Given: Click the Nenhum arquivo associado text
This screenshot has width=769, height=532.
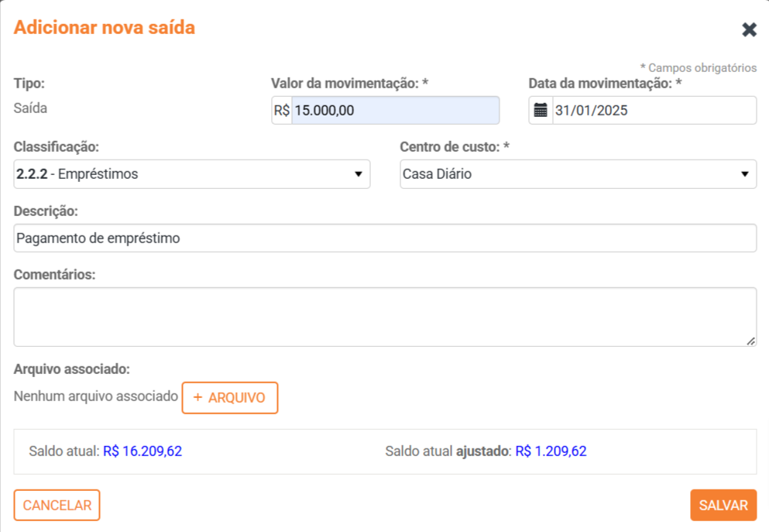Looking at the screenshot, I should (x=96, y=396).
